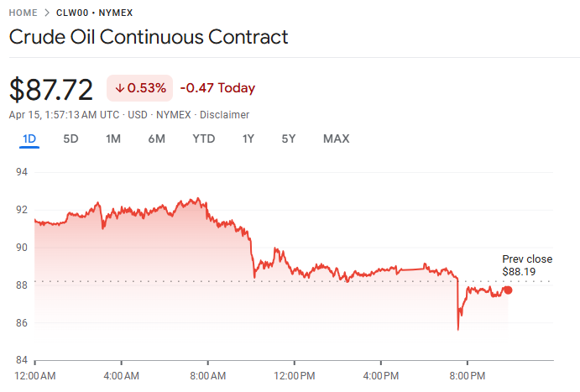The height and width of the screenshot is (392, 580).
Task: Select the 1D time range tab
Action: pyautogui.click(x=29, y=139)
